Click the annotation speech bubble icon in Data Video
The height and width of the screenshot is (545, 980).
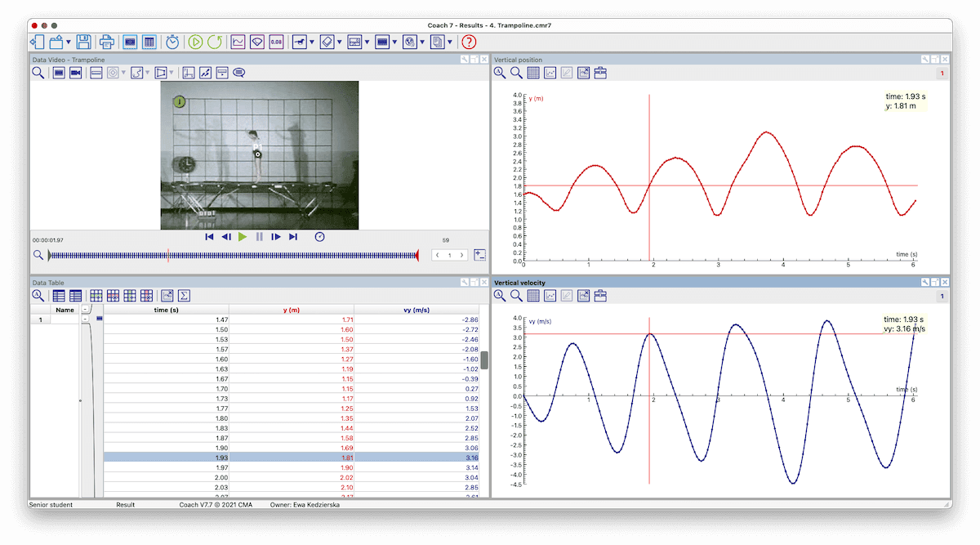239,73
